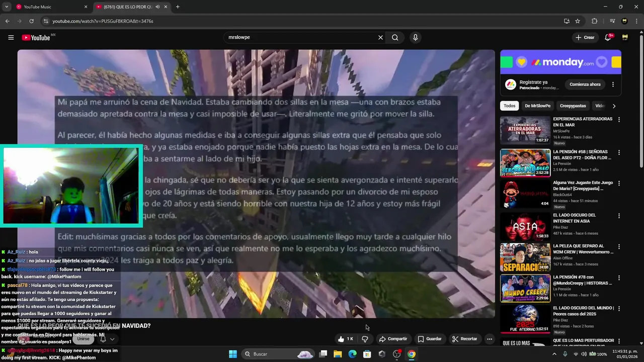Open Alguna Vez Jugaste Este Juego thumbnail
Screen dimensions: 644x362
click(525, 194)
